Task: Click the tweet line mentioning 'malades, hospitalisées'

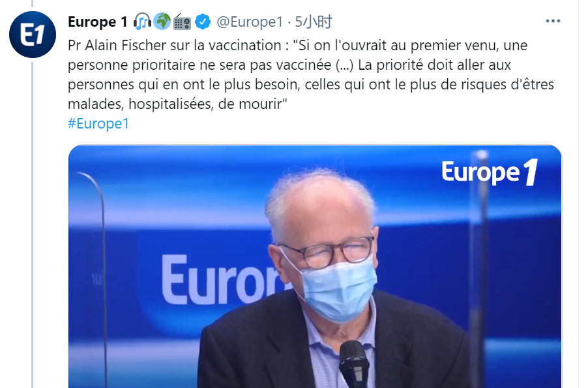Action: click(x=177, y=104)
